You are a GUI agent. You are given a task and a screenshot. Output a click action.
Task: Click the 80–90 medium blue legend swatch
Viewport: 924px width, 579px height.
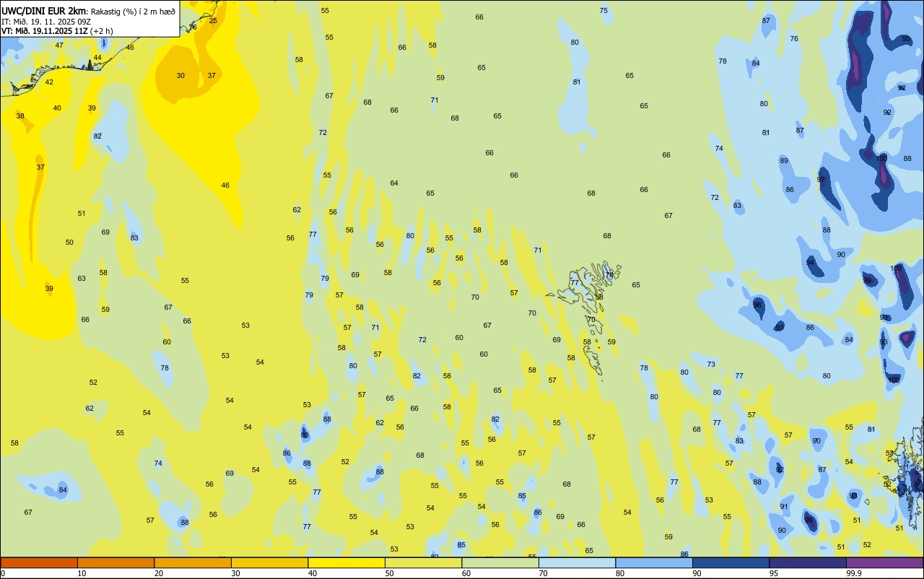pos(654,562)
